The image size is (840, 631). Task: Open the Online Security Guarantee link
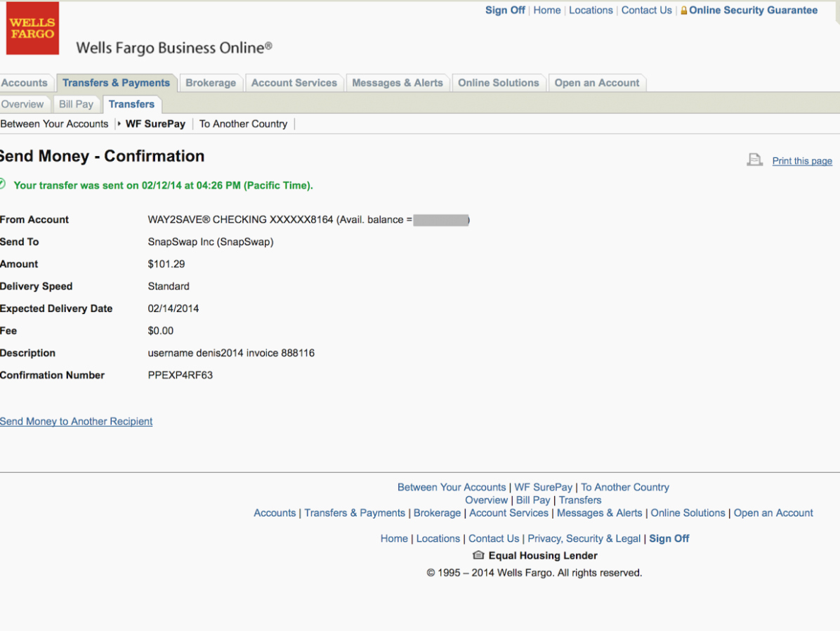click(753, 10)
